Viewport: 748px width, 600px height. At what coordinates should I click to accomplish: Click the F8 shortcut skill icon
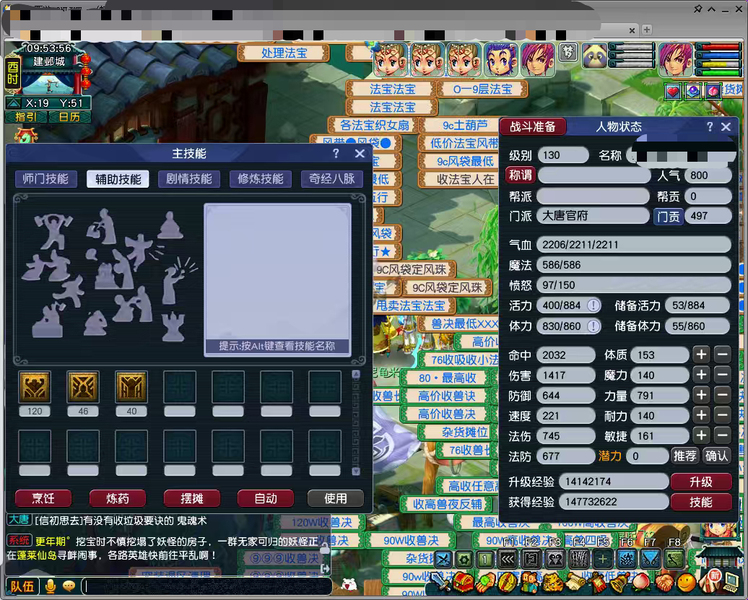coord(673,559)
